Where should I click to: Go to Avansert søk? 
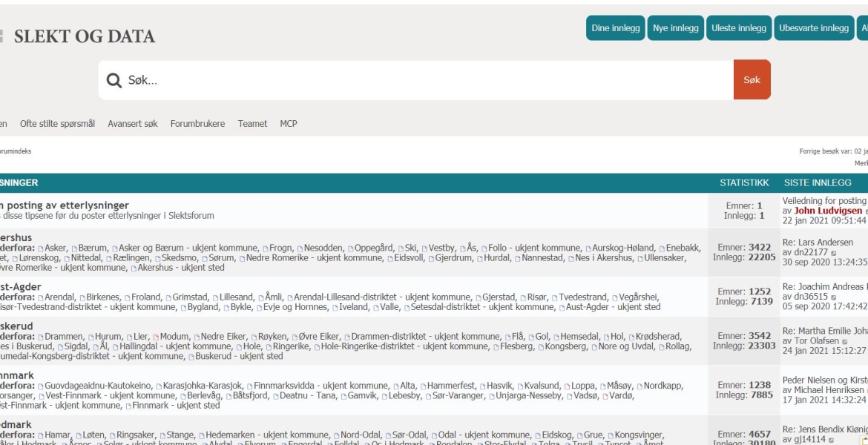(133, 123)
